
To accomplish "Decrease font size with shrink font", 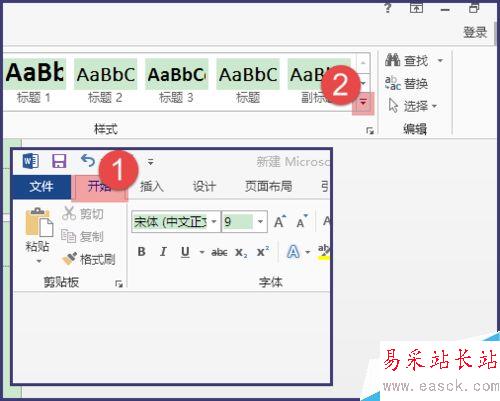I will (302, 221).
